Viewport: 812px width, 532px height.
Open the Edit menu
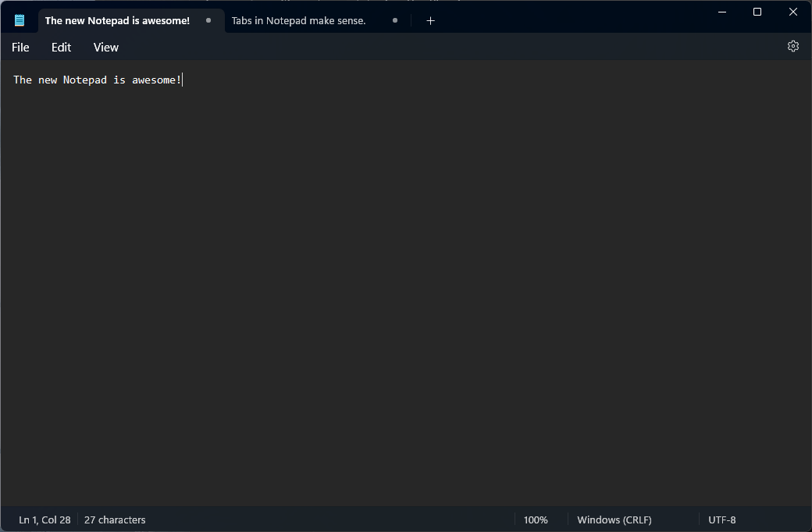click(x=61, y=47)
